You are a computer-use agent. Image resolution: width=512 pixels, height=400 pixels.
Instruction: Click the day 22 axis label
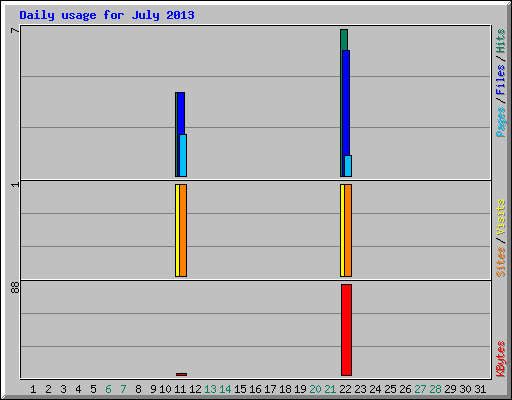point(345,389)
